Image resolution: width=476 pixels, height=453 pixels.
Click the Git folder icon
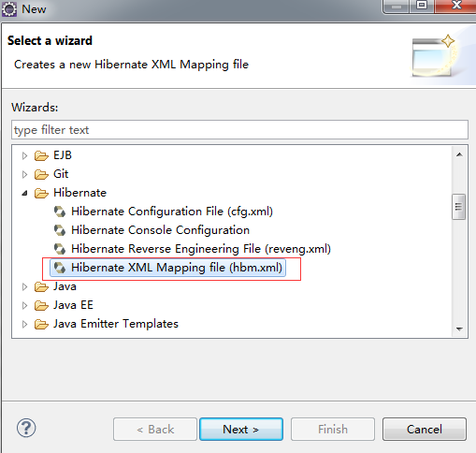pos(41,174)
